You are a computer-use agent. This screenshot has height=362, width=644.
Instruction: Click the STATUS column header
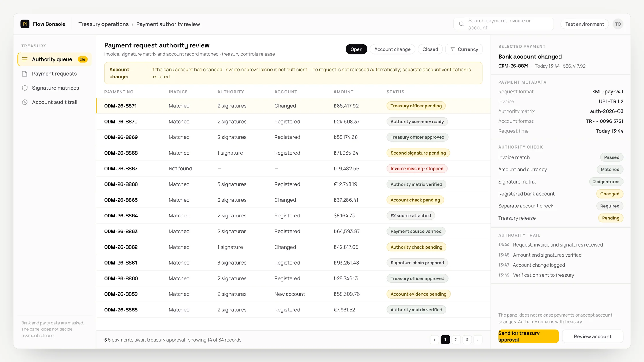(395, 92)
